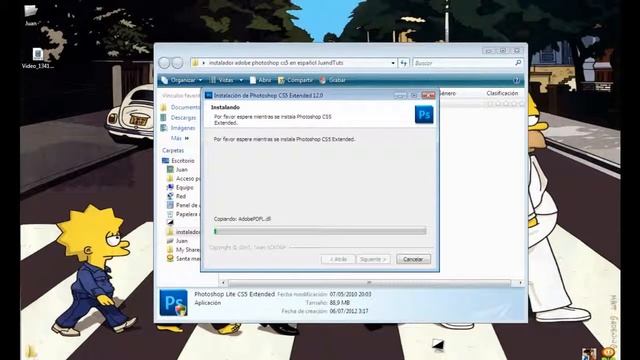Click the address bar path text
Image resolution: width=640 pixels, height=360 pixels.
click(276, 63)
